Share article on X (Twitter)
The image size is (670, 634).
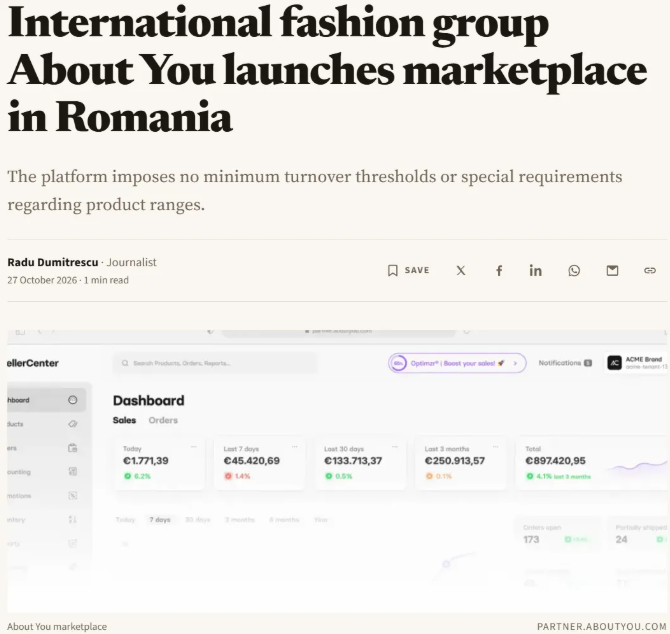tap(461, 270)
